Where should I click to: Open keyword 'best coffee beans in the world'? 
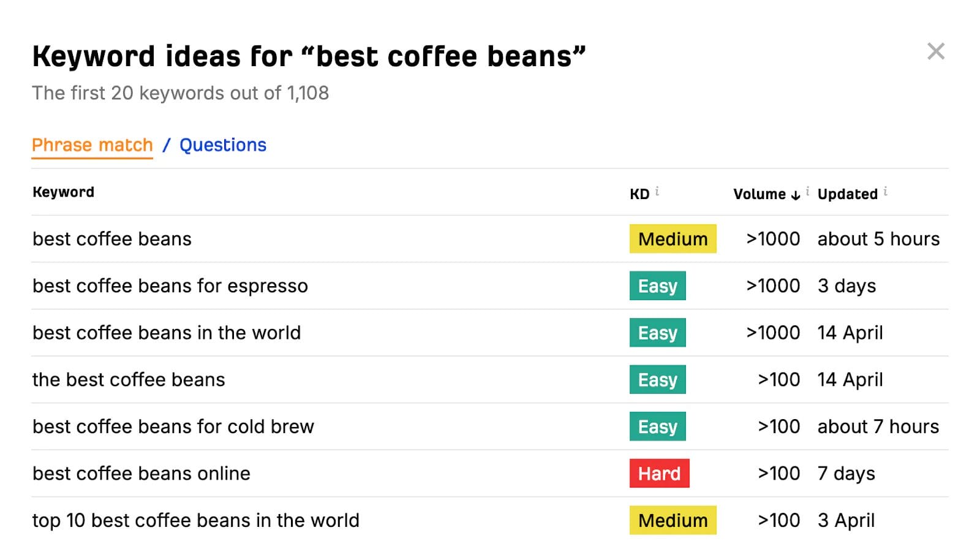[166, 333]
